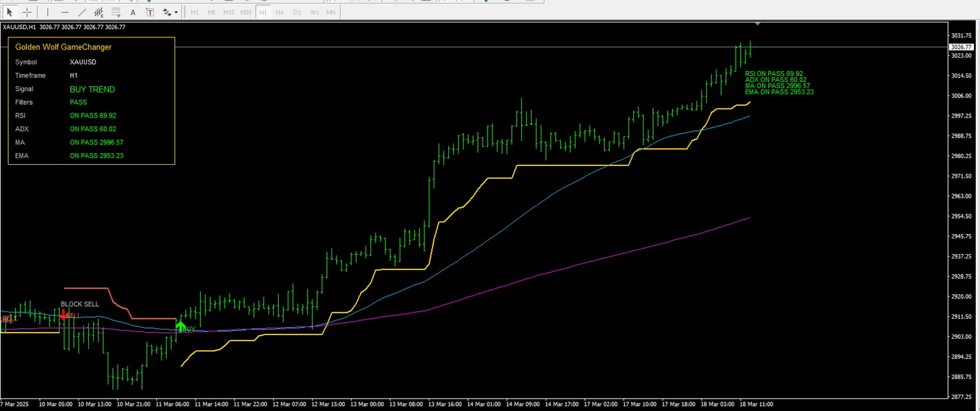Select the Vertical Line drawing tool

tap(48, 12)
